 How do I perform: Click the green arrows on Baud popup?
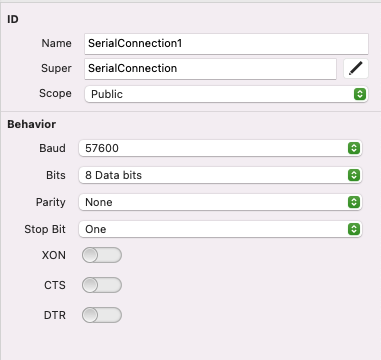[354, 148]
